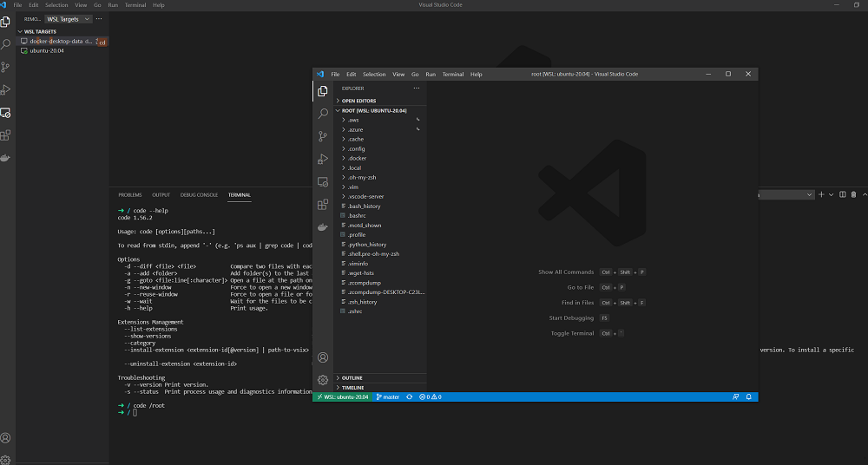The height and width of the screenshot is (465, 868).
Task: Open Source Control icon in the root WSL window
Action: (323, 136)
